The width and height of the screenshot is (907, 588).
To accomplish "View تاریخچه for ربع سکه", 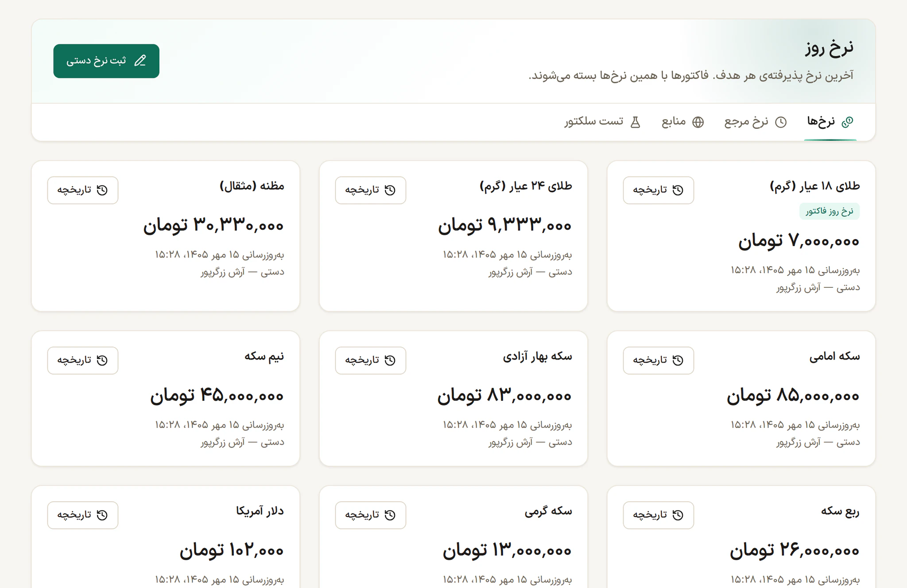I will point(658,515).
